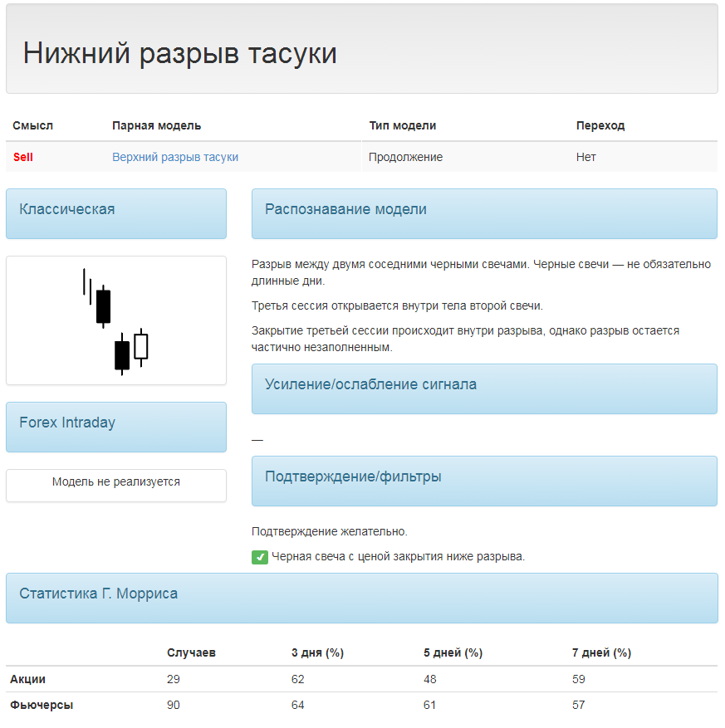Click the Статистика Г. Морриса header
This screenshot has height=728, width=725.
point(362,598)
